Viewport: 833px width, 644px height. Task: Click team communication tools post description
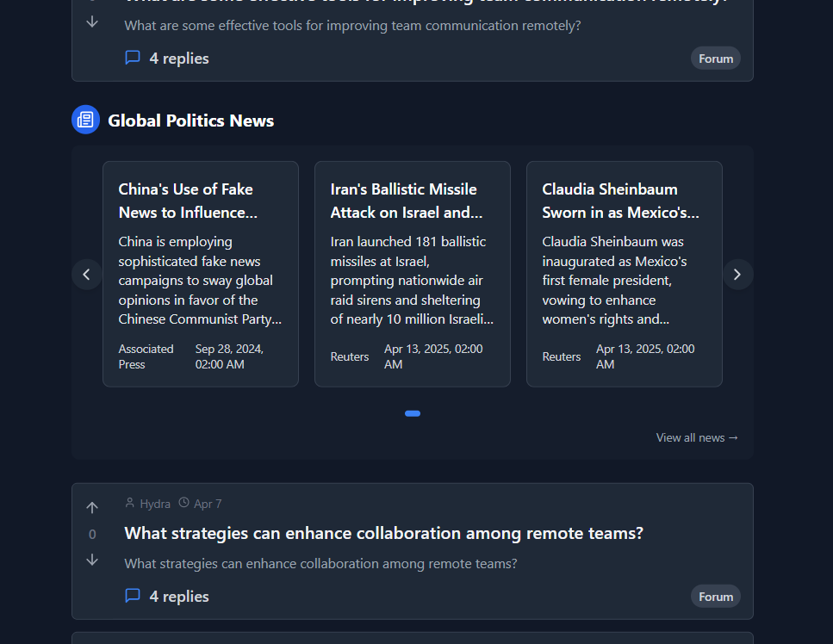[352, 26]
